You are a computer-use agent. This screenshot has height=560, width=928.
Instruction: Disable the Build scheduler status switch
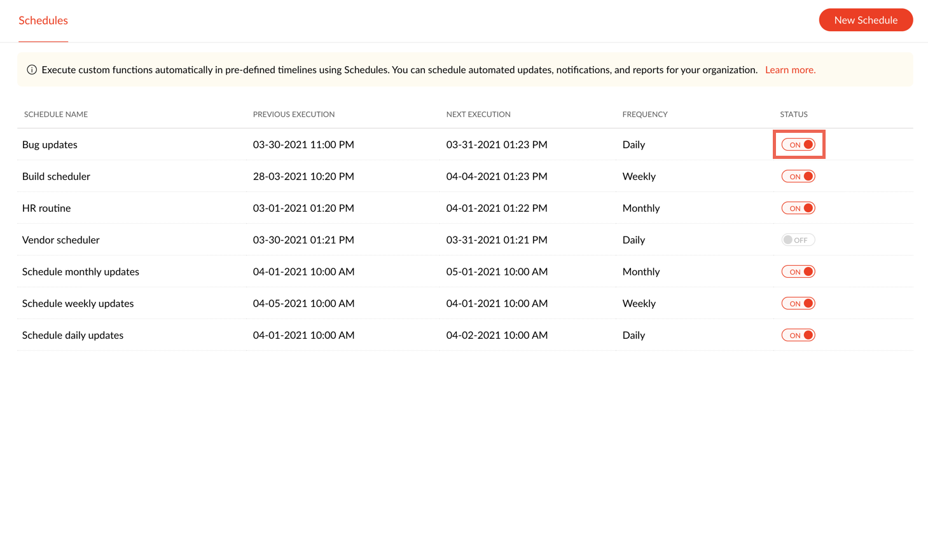click(x=798, y=177)
